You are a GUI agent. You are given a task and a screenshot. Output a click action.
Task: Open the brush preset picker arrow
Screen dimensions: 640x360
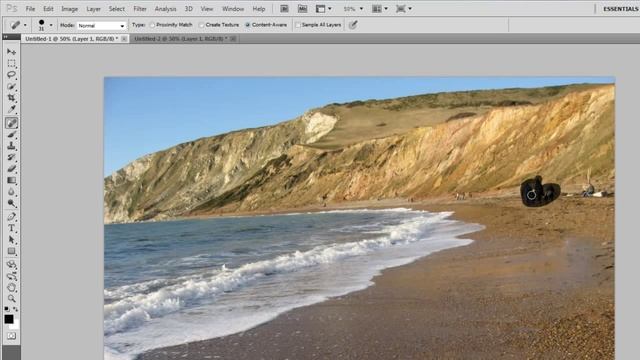[x=51, y=25]
